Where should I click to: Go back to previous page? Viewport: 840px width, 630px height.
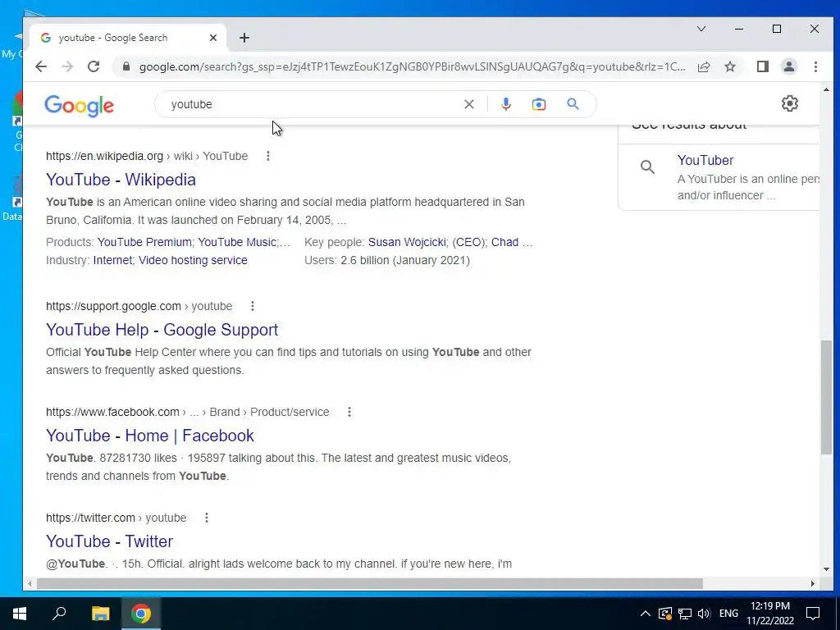pyautogui.click(x=41, y=66)
